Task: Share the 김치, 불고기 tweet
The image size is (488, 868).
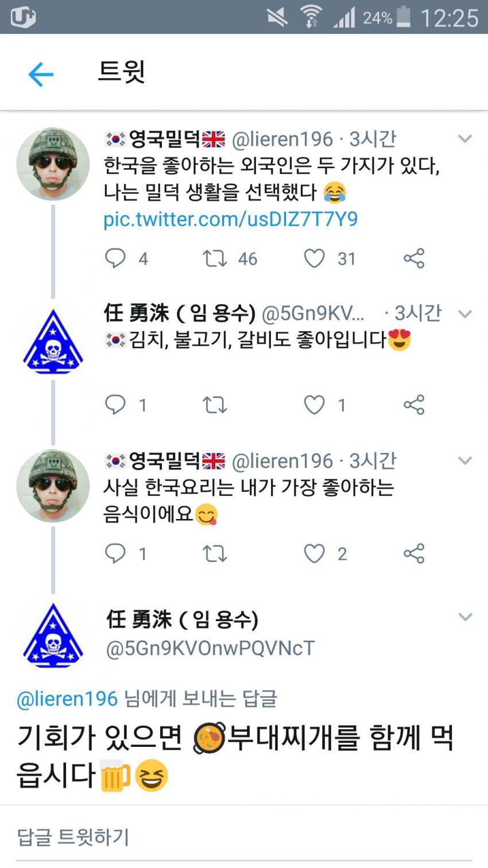Action: 414,405
